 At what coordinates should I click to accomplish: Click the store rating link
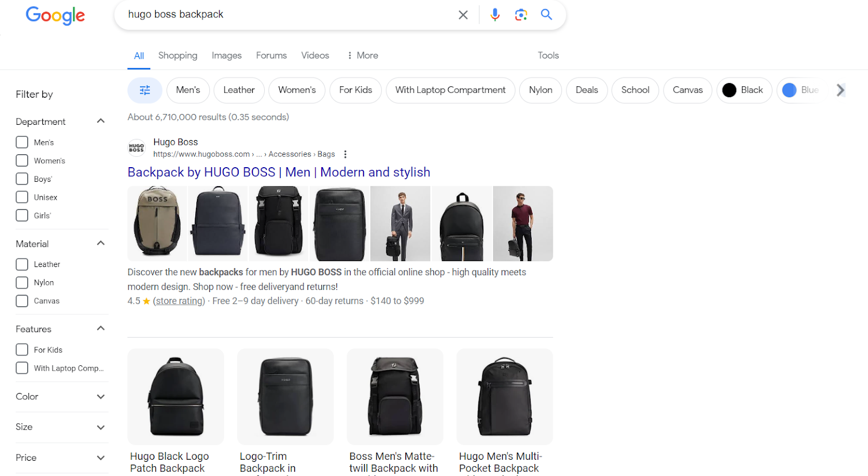[179, 301]
